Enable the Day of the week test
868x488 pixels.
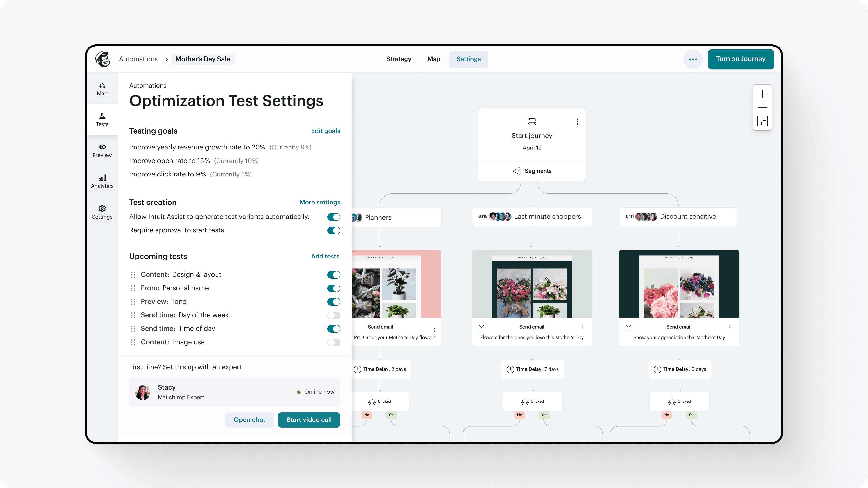[x=334, y=315]
